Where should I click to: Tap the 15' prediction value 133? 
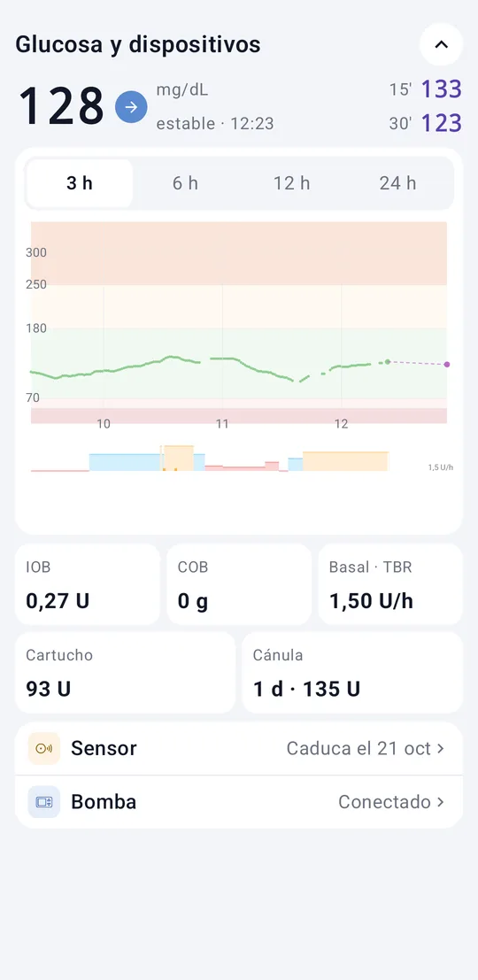click(441, 89)
